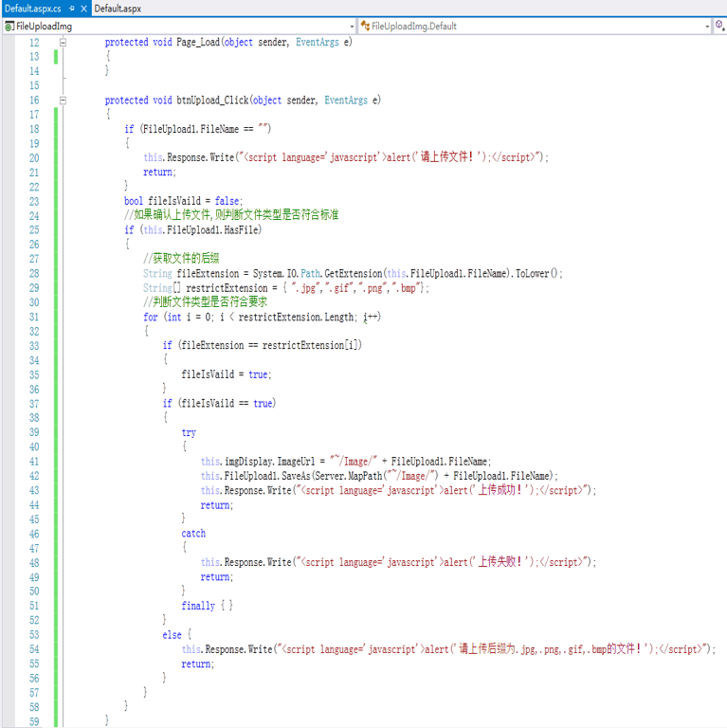
Task: Click the 'finally' keyword on line 51
Action: pyautogui.click(x=198, y=606)
